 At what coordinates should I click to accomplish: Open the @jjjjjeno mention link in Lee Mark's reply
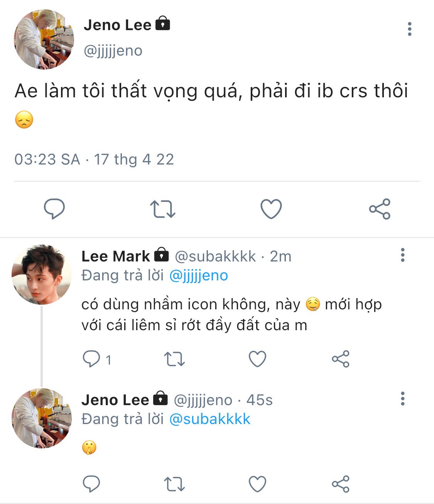click(x=199, y=276)
